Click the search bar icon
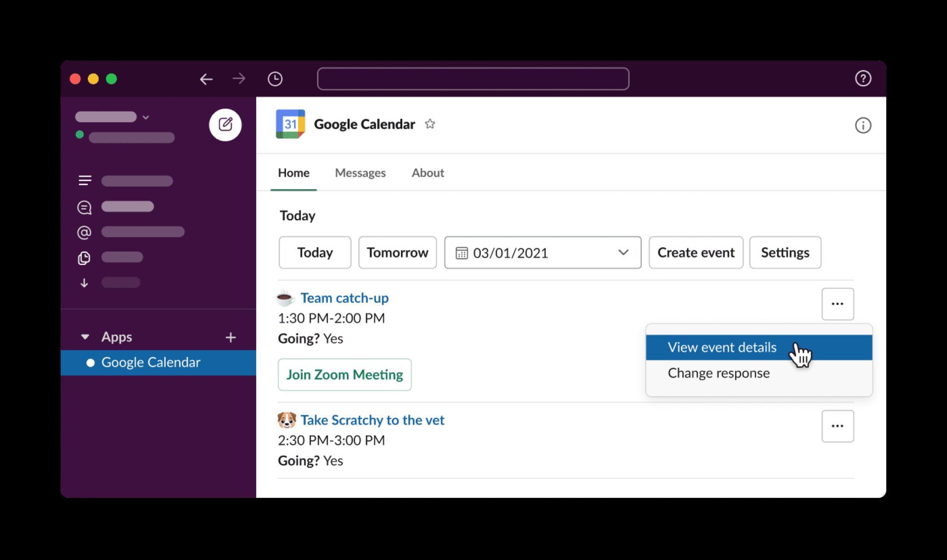The height and width of the screenshot is (560, 947). tap(474, 79)
